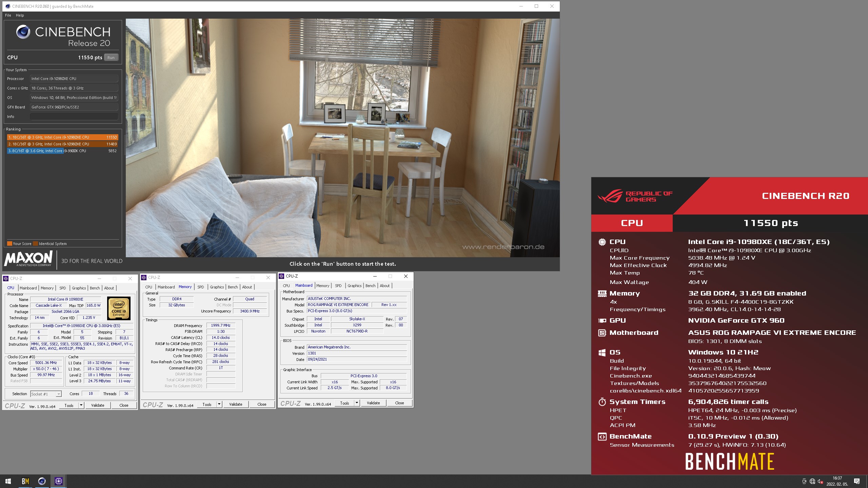Click the Intel Core i9 Extreme badge in CPU-Z
Viewport: 868px width, 488px height.
[x=119, y=308]
